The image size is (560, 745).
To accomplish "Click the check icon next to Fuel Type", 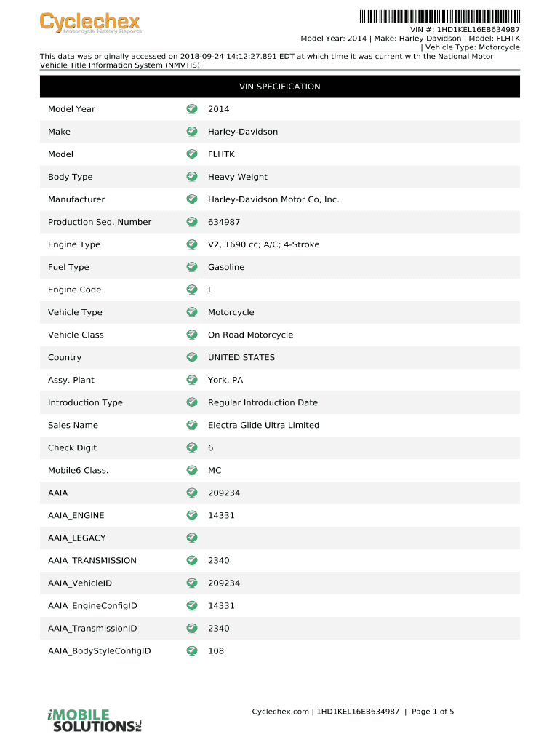I will pos(191,267).
